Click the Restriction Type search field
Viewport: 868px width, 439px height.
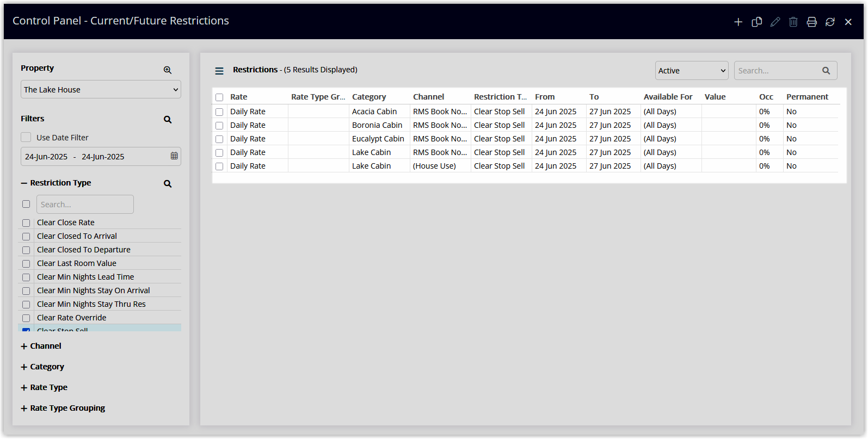[x=85, y=205]
